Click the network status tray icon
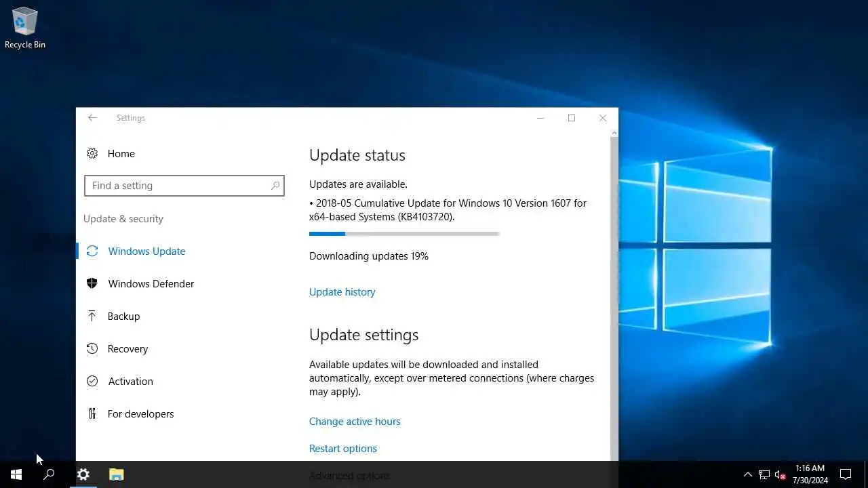Screen dimensions: 868x488 pyautogui.click(x=764, y=474)
